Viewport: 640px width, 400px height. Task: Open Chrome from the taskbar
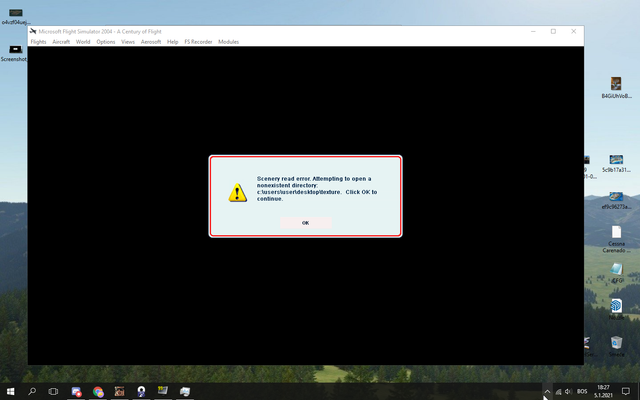click(x=98, y=392)
